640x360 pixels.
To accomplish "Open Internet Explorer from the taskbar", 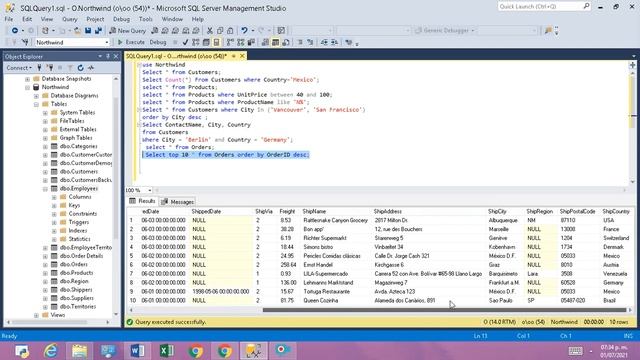I will 51,351.
